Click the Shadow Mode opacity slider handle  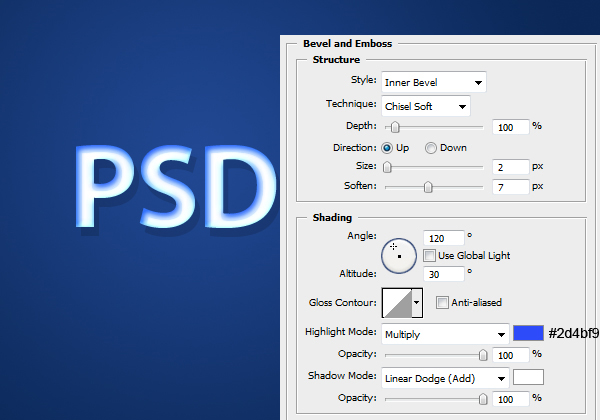pyautogui.click(x=483, y=399)
